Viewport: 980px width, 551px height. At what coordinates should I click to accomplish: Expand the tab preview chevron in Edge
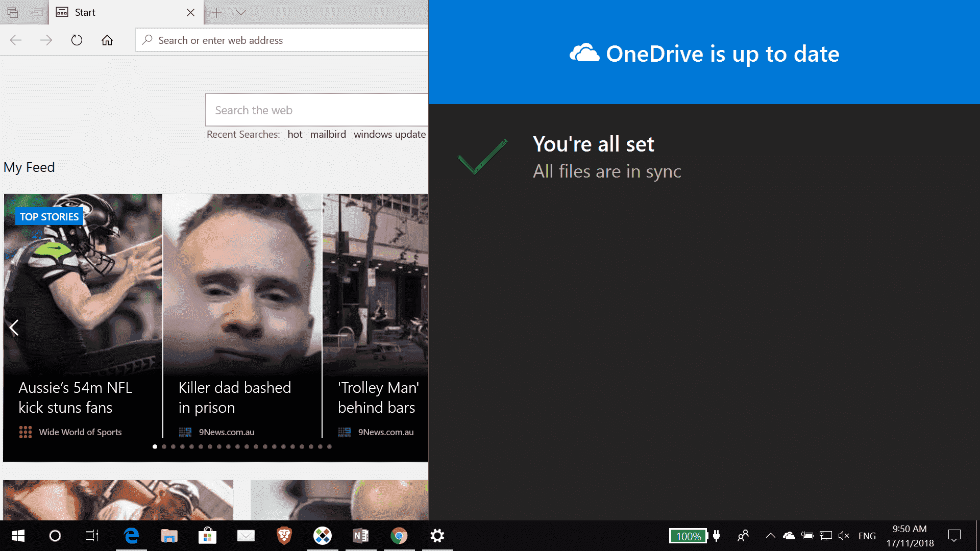(241, 13)
